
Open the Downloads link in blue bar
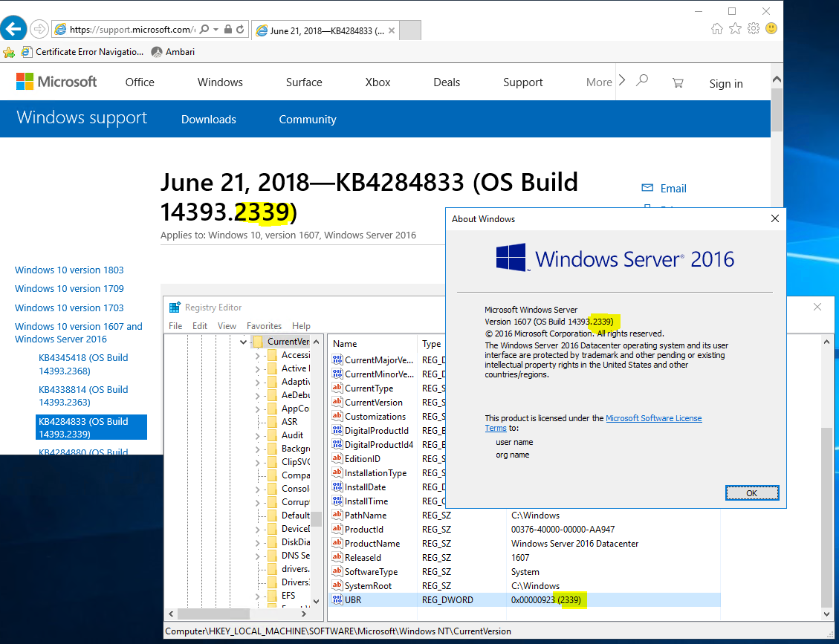(209, 120)
